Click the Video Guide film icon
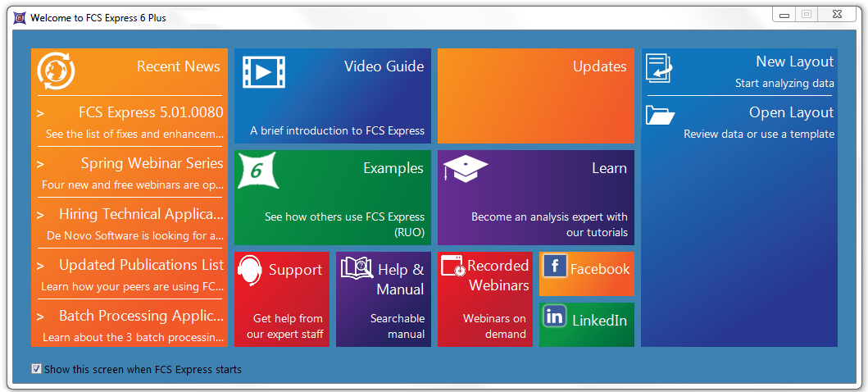This screenshot has height=392, width=868. point(263,71)
